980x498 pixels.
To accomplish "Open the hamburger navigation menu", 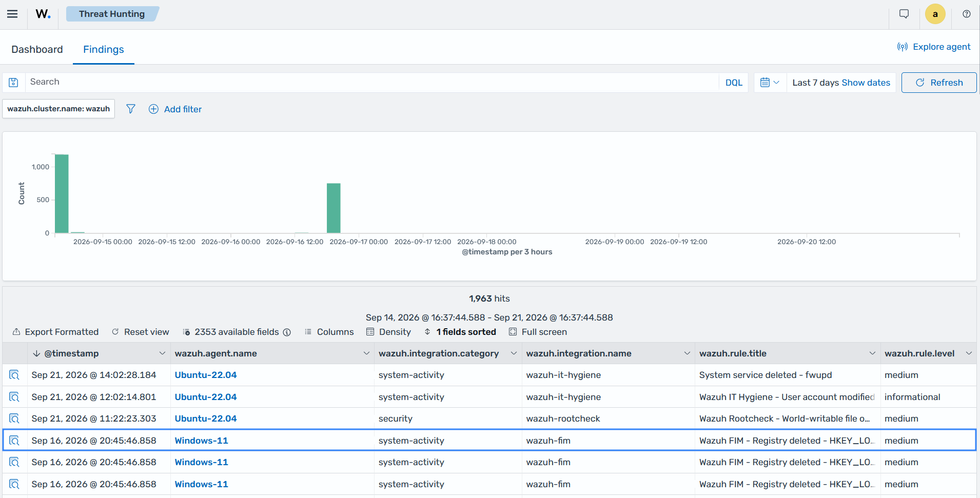I will pos(12,14).
